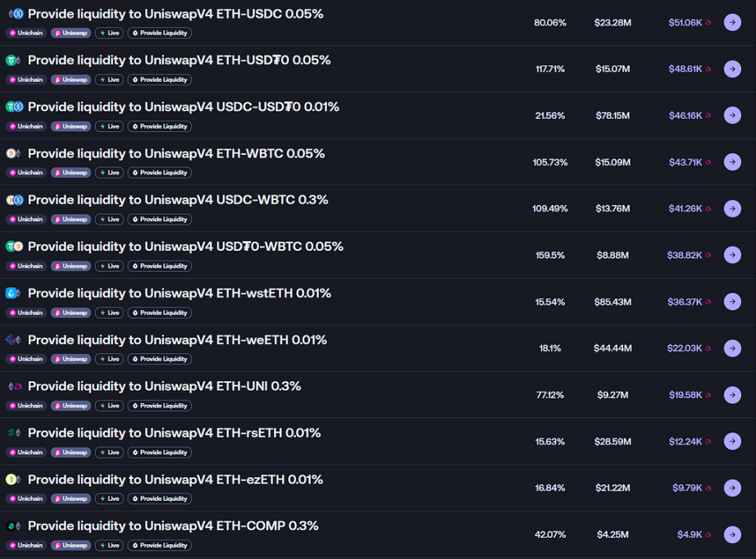The width and height of the screenshot is (756, 559).
Task: Open arrow button for ETH-weETH 0.01% row
Action: [x=732, y=348]
